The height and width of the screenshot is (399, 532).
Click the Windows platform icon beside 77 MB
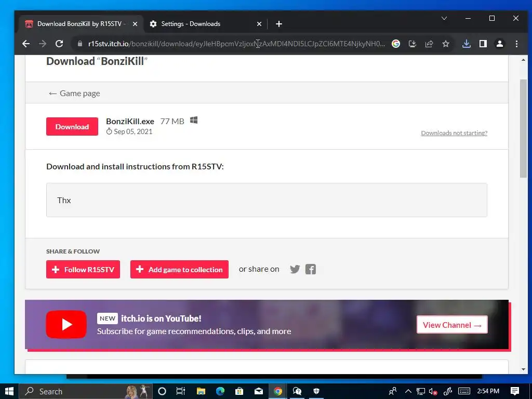pyautogui.click(x=194, y=121)
